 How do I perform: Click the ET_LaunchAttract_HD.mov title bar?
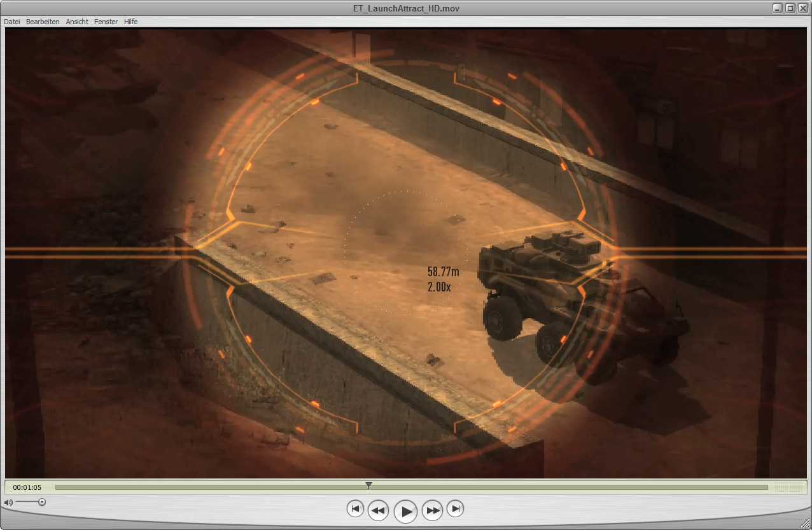pos(405,8)
